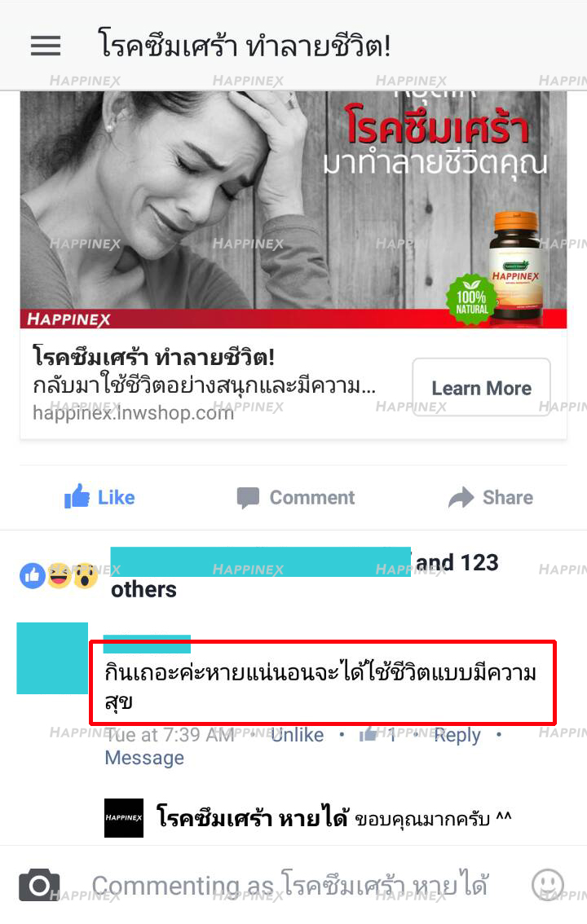Tap the Happinex ad image

tap(293, 209)
